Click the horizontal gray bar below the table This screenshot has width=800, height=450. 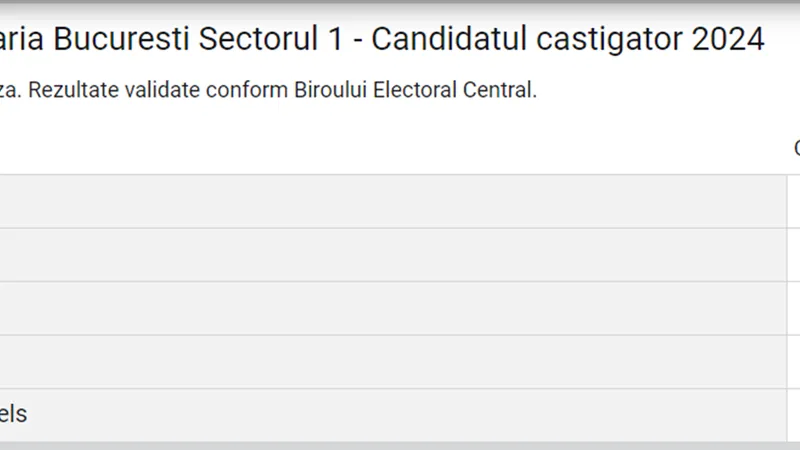400,446
